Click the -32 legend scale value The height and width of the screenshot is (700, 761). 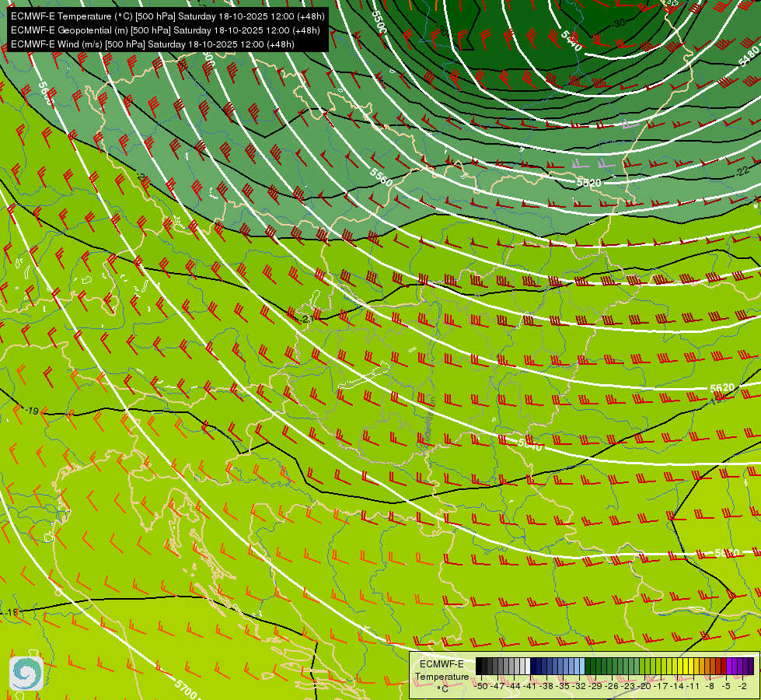(x=579, y=686)
